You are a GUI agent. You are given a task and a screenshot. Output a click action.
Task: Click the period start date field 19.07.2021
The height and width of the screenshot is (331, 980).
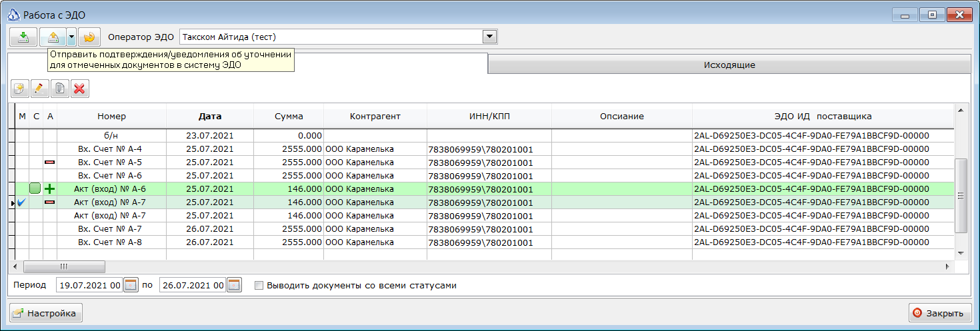89,285
